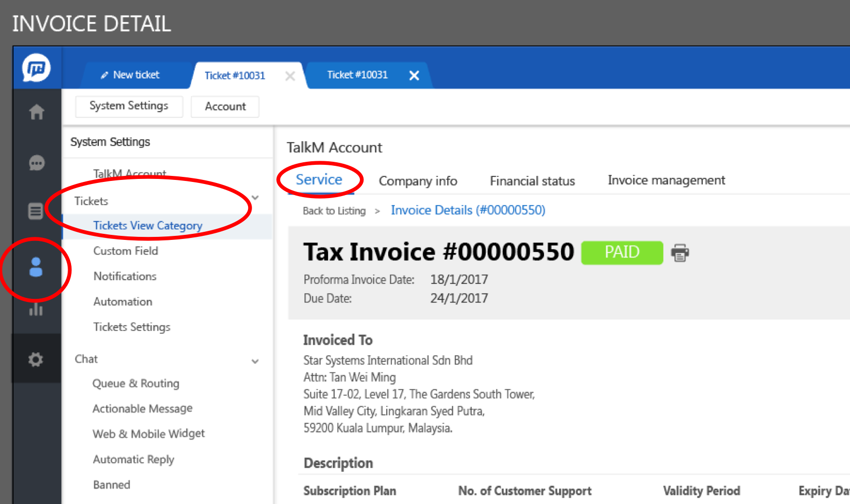Open the reports bar chart sidebar icon
Viewport: 850px width, 504px height.
36,308
